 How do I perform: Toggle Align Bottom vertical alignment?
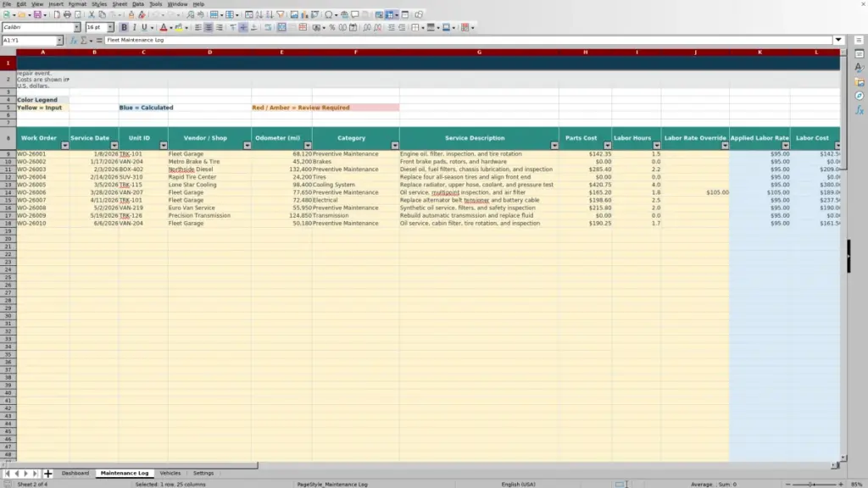[x=254, y=28]
